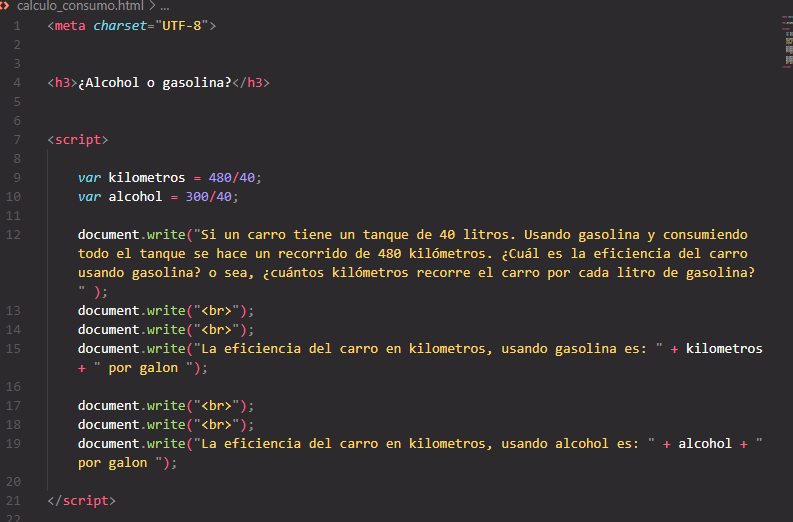
Task: Click the "por galon" string under line 15
Action: click(143, 368)
